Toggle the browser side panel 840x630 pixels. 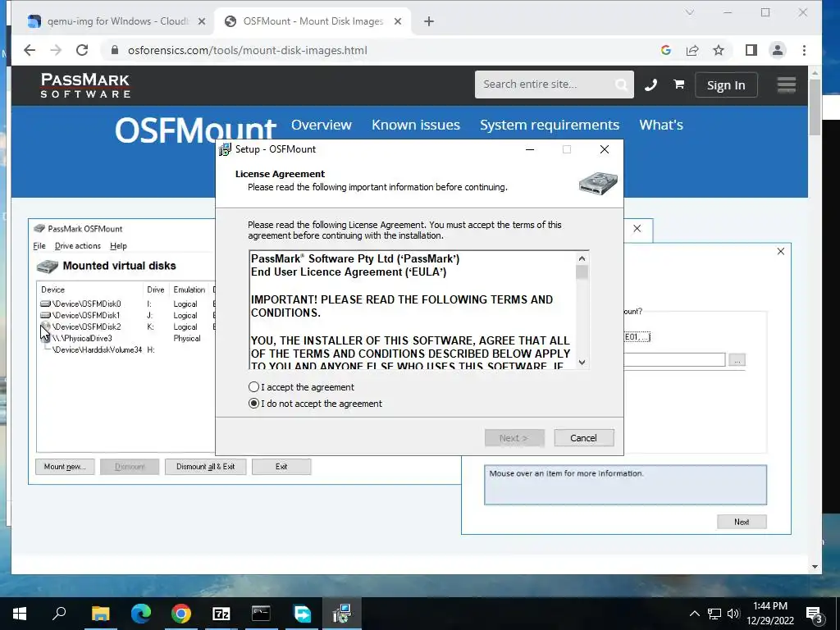(x=751, y=50)
